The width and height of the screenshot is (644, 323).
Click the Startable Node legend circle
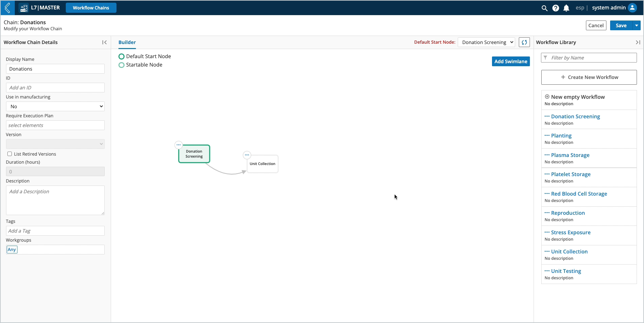coord(121,65)
